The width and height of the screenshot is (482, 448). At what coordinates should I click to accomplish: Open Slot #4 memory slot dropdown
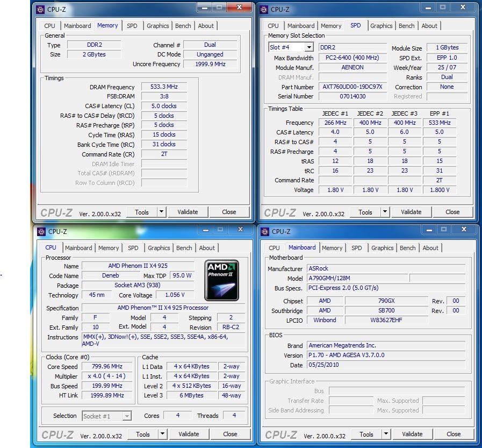(x=308, y=47)
